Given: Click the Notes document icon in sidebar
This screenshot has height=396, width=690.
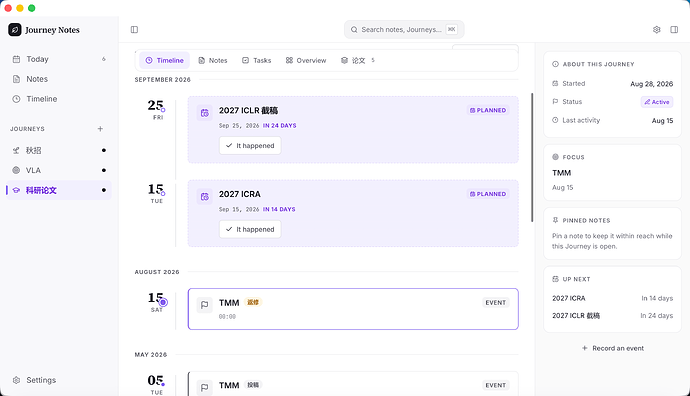Looking at the screenshot, I should point(16,79).
